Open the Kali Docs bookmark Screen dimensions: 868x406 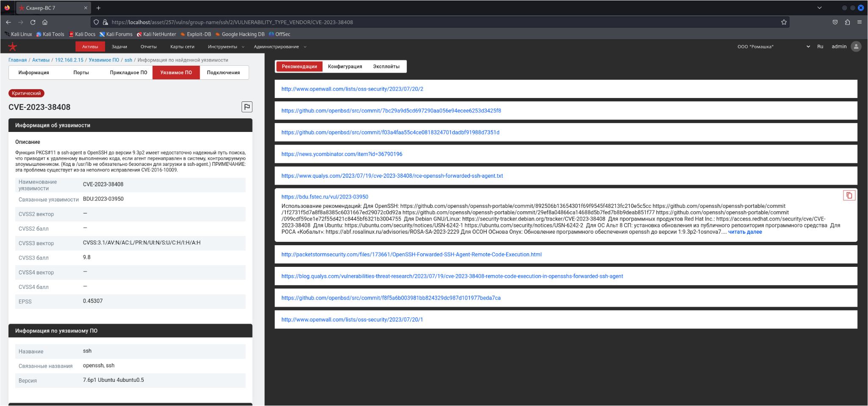click(82, 34)
